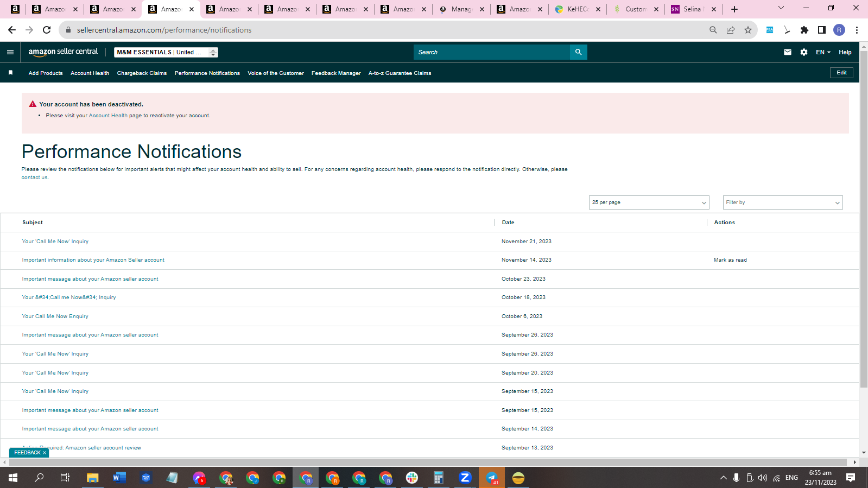Screen dimensions: 868x488
Task: Open A-to-z Guarantee Claims
Action: (400, 73)
